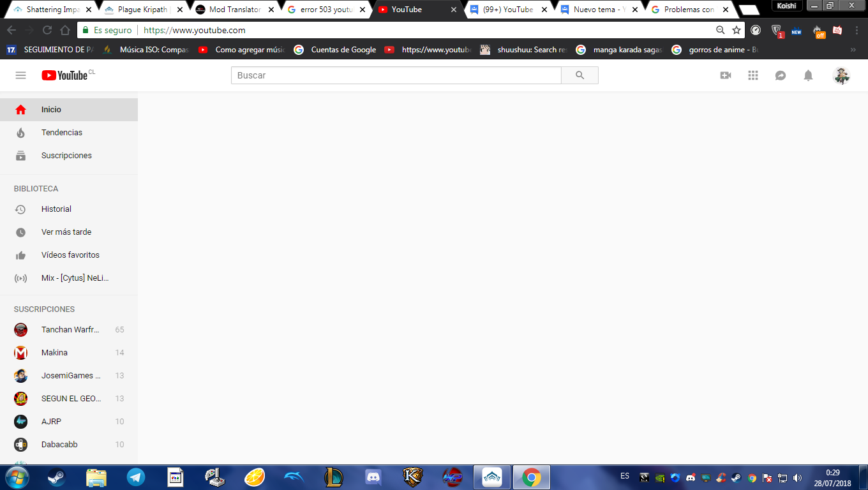
Task: Open the account avatar menu
Action: click(x=841, y=75)
